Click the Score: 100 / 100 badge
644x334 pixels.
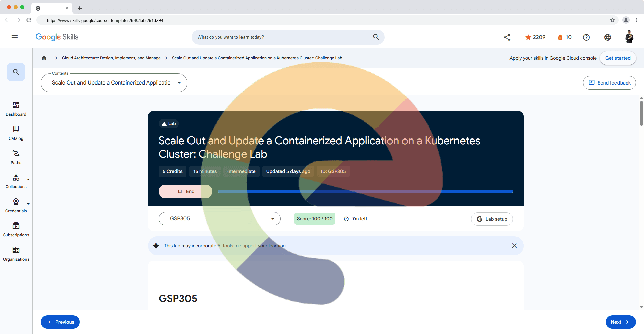tap(315, 219)
